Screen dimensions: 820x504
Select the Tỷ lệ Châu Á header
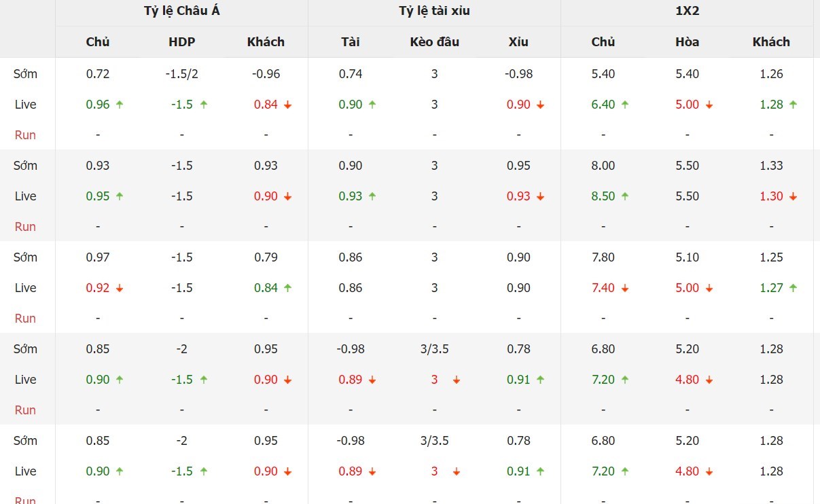(x=181, y=11)
